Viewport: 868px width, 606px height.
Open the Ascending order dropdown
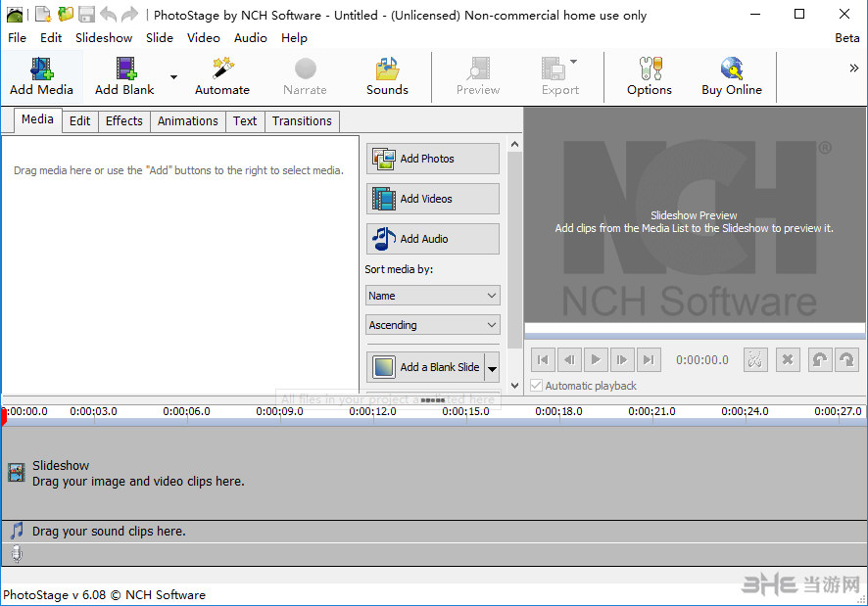[x=433, y=325]
